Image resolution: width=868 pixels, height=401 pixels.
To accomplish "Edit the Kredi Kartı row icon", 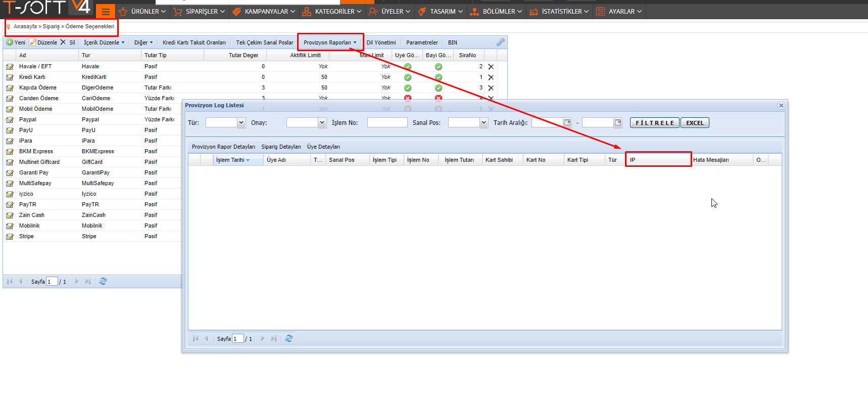I will tap(10, 77).
